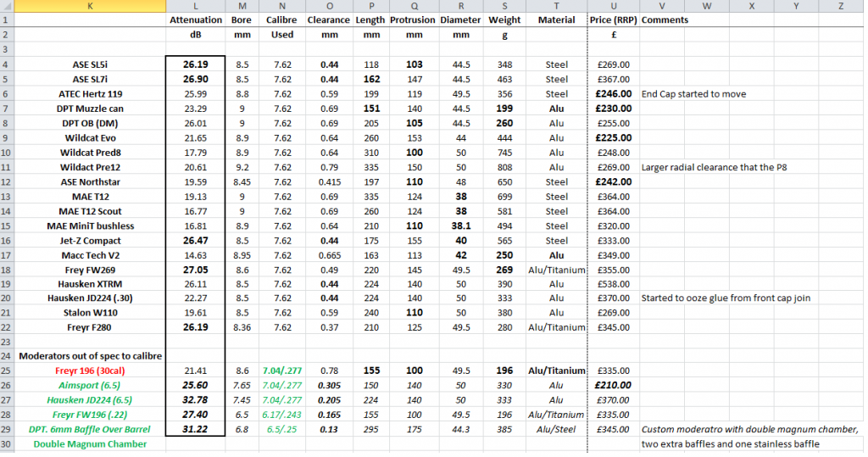Select row 24 header
Image resolution: width=868 pixels, height=457 pixels.
click(x=8, y=356)
